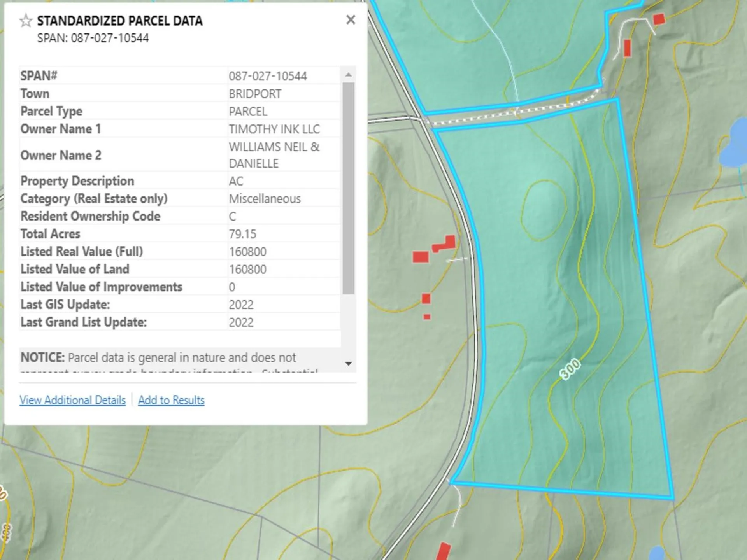Click the scroll-up arrow of the parcel table
The image size is (747, 560).
pyautogui.click(x=349, y=75)
